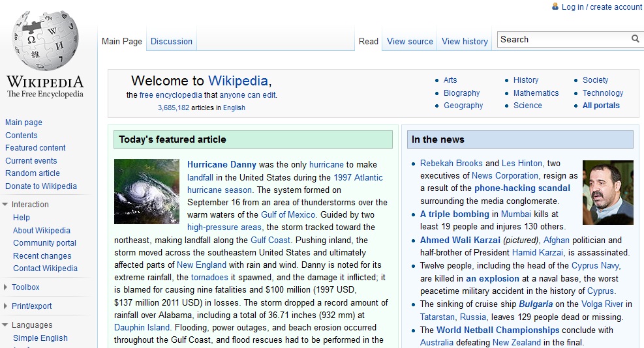Select Simple English language link
Image resolution: width=644 pixels, height=348 pixels.
coord(40,338)
